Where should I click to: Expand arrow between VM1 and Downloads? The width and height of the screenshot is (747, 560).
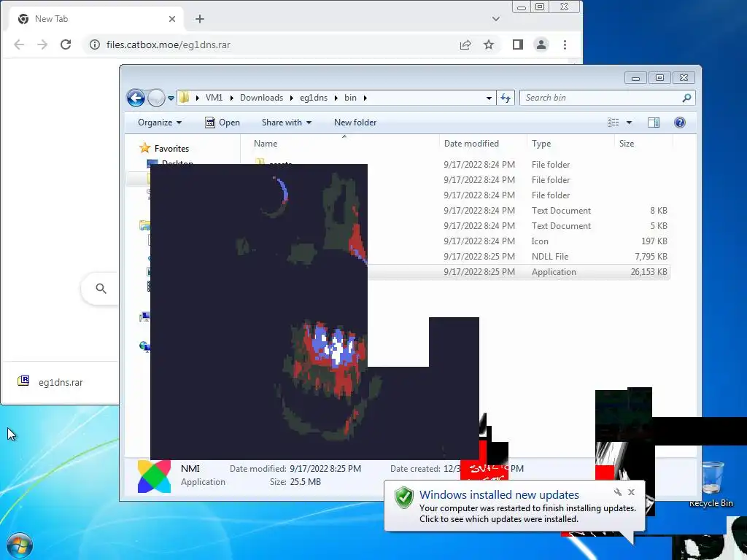(x=231, y=98)
